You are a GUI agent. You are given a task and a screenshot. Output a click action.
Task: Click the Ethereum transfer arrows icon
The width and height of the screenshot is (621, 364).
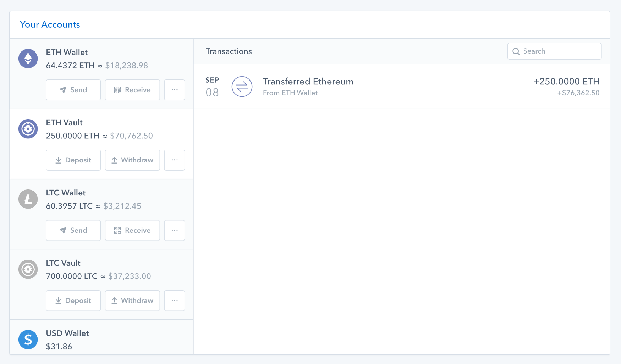click(x=242, y=86)
